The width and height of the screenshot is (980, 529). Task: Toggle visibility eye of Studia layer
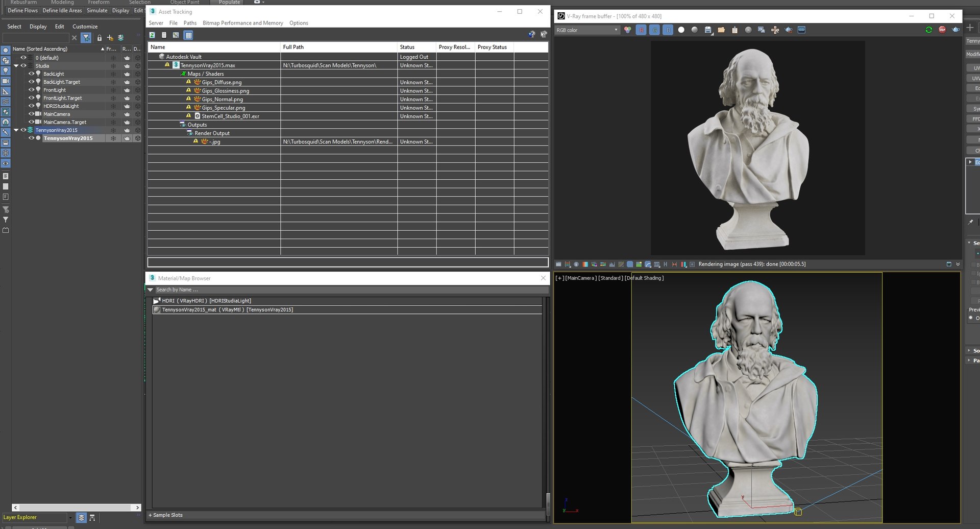click(x=23, y=66)
